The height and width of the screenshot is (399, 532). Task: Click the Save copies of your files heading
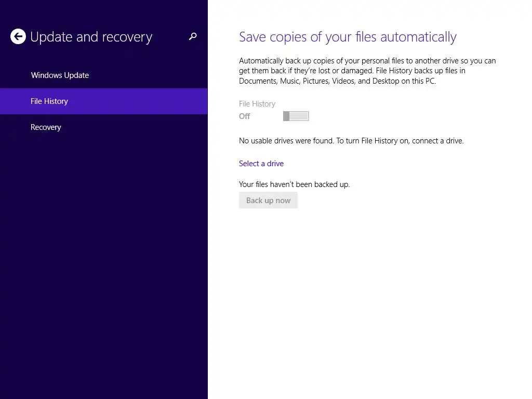(x=348, y=37)
